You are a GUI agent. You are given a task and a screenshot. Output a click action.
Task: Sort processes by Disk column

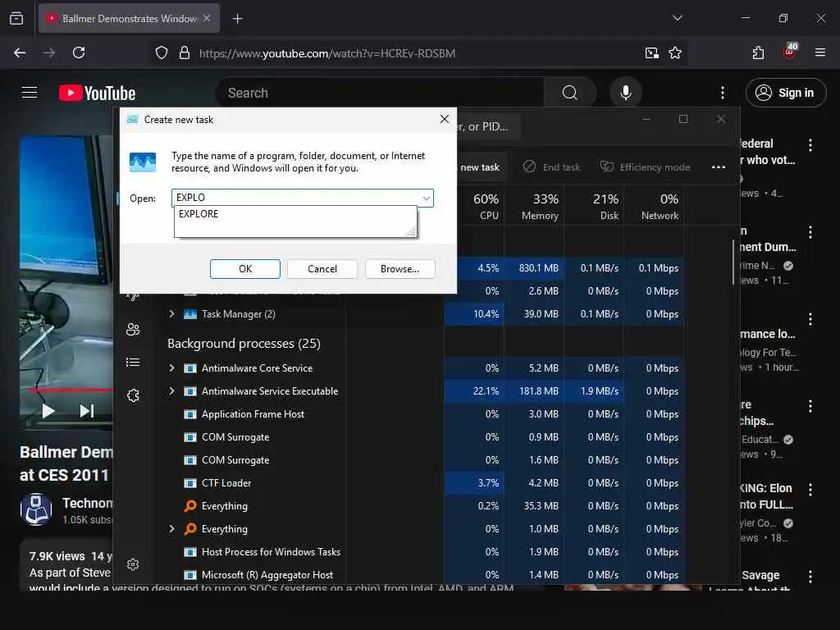coord(605,207)
